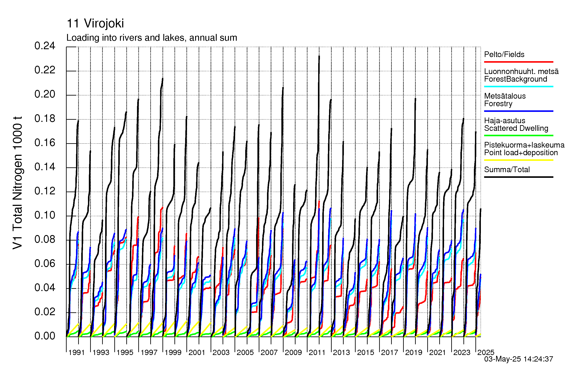Click the y-axis value 0.18
This screenshot has height=370, width=588.
(45, 118)
